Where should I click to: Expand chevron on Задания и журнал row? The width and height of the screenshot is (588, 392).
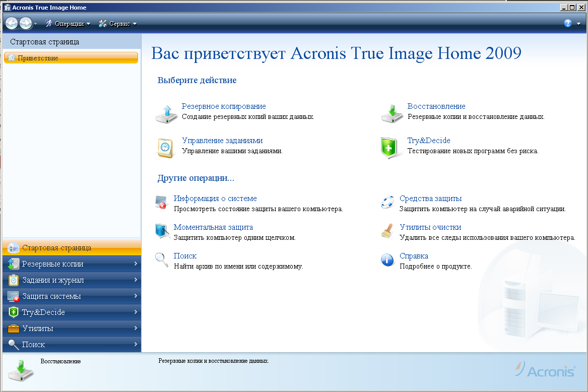pyautogui.click(x=136, y=280)
